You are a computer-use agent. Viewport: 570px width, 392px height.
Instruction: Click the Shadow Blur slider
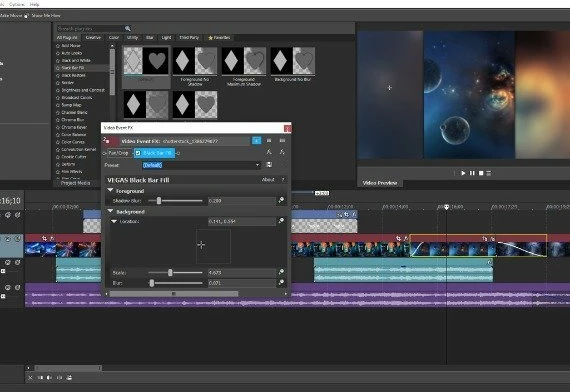click(175, 200)
